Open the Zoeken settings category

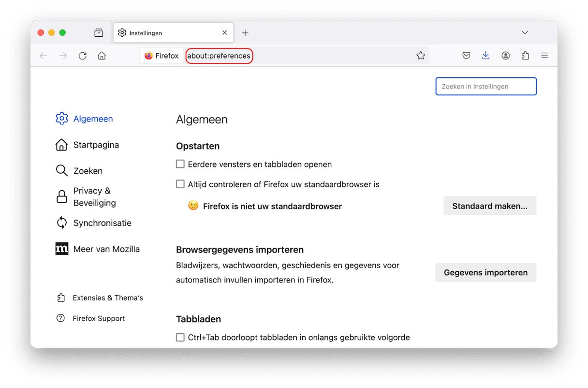(x=79, y=171)
